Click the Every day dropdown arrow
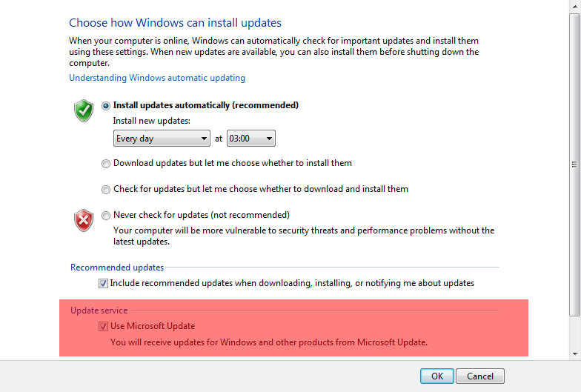 point(204,139)
